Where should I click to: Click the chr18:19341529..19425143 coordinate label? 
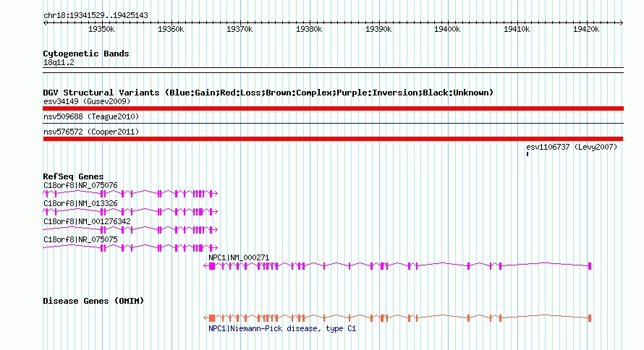point(96,16)
